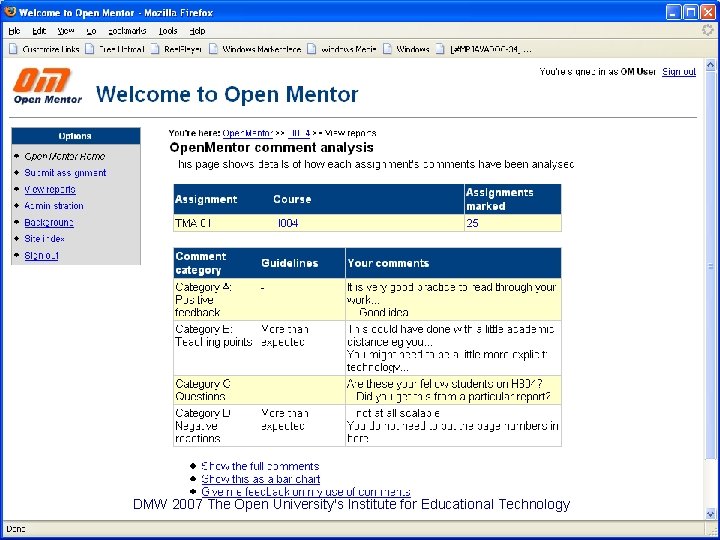The height and width of the screenshot is (540, 720).
Task: Click the Firefox icon in title bar
Action: (x=9, y=12)
